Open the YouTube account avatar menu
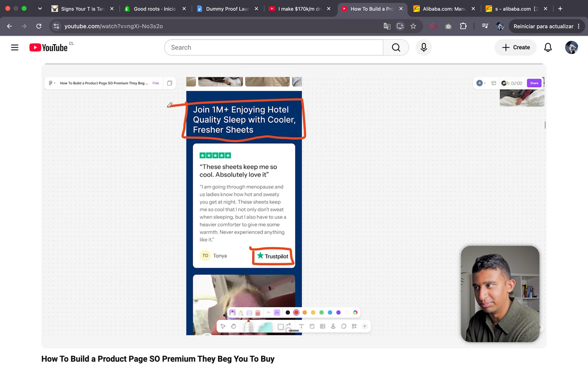This screenshot has height=368, width=588. click(x=571, y=48)
